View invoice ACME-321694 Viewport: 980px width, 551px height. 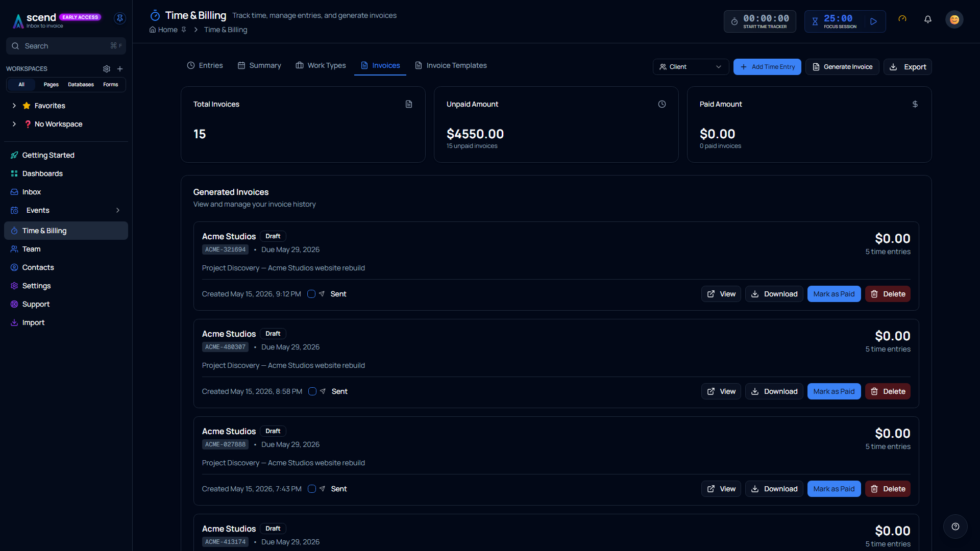coord(721,294)
